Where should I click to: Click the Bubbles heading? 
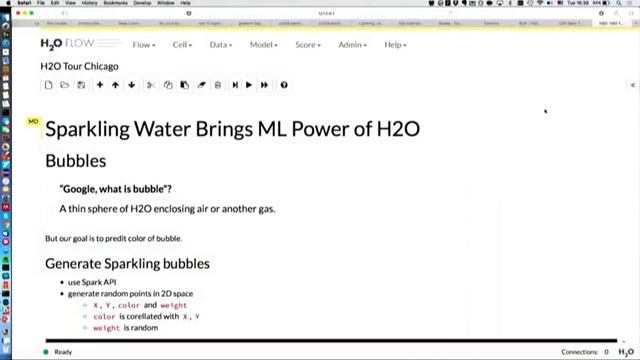(76, 161)
